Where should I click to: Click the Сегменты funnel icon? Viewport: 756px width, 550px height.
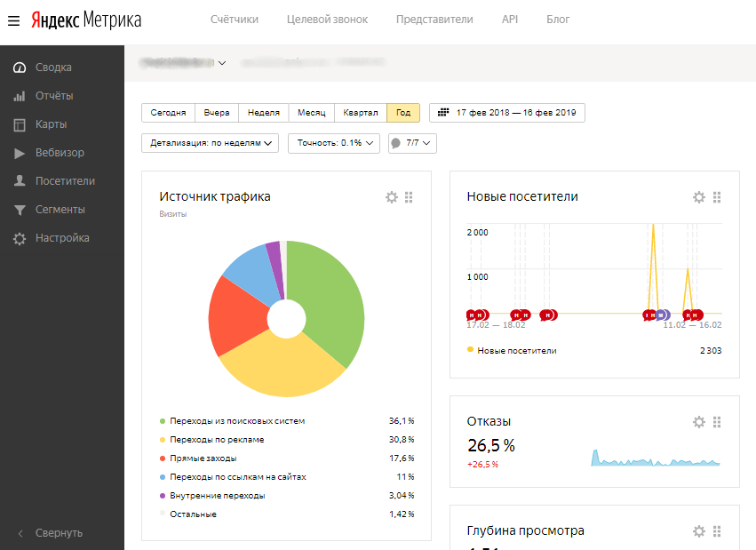pyautogui.click(x=20, y=210)
